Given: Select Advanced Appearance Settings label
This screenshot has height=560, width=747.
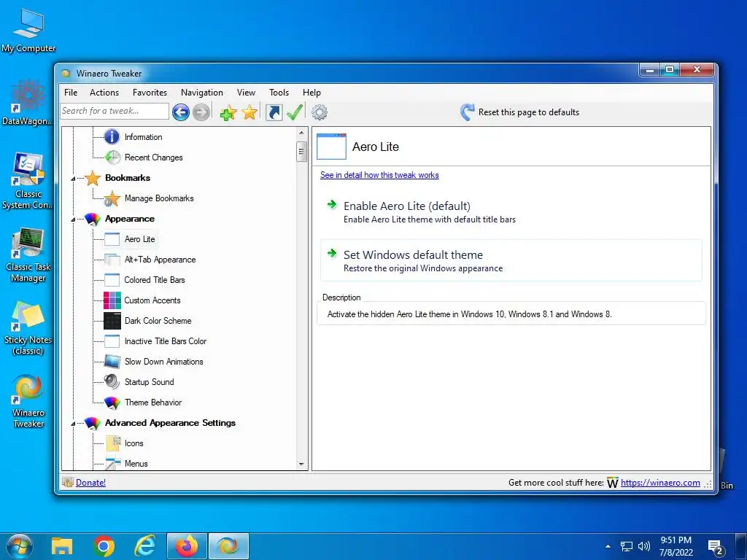Looking at the screenshot, I should (170, 423).
